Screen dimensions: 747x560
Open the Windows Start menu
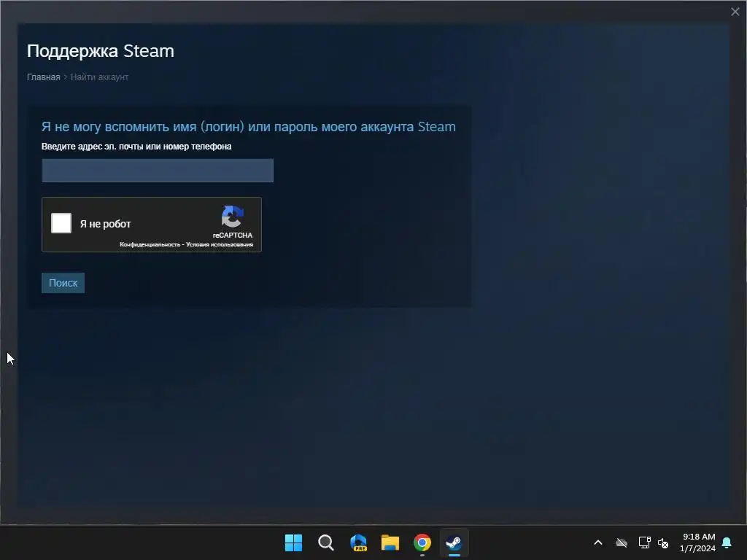tap(293, 542)
